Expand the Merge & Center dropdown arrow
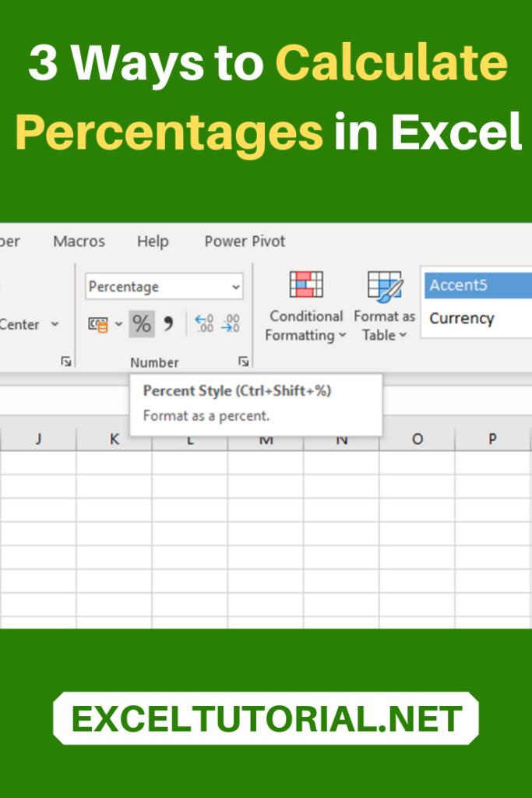 click(55, 324)
